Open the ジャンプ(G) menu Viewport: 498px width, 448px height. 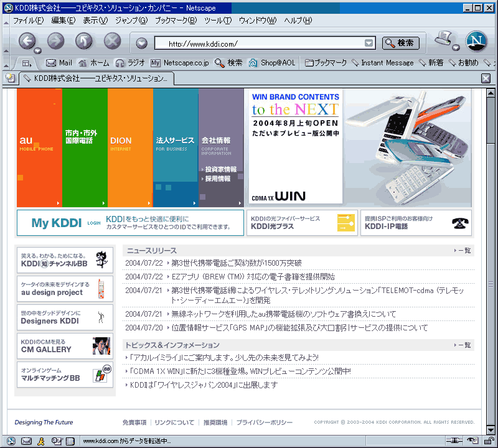(131, 21)
